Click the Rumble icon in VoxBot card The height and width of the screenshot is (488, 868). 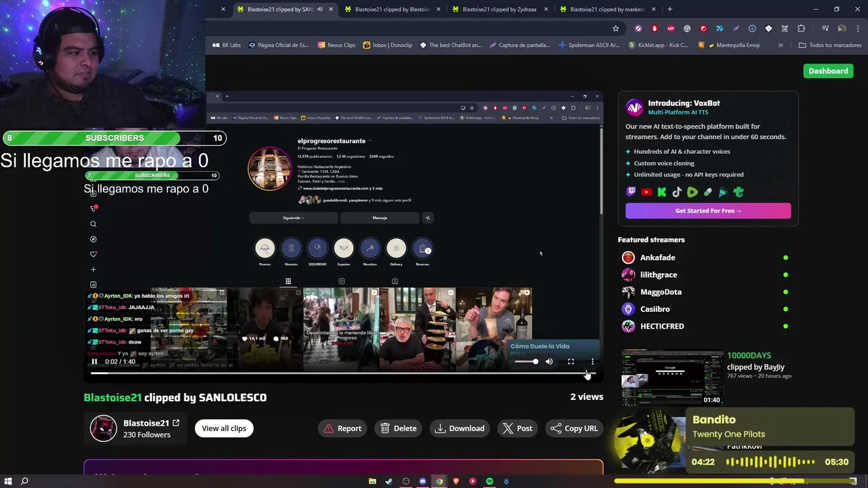click(692, 192)
